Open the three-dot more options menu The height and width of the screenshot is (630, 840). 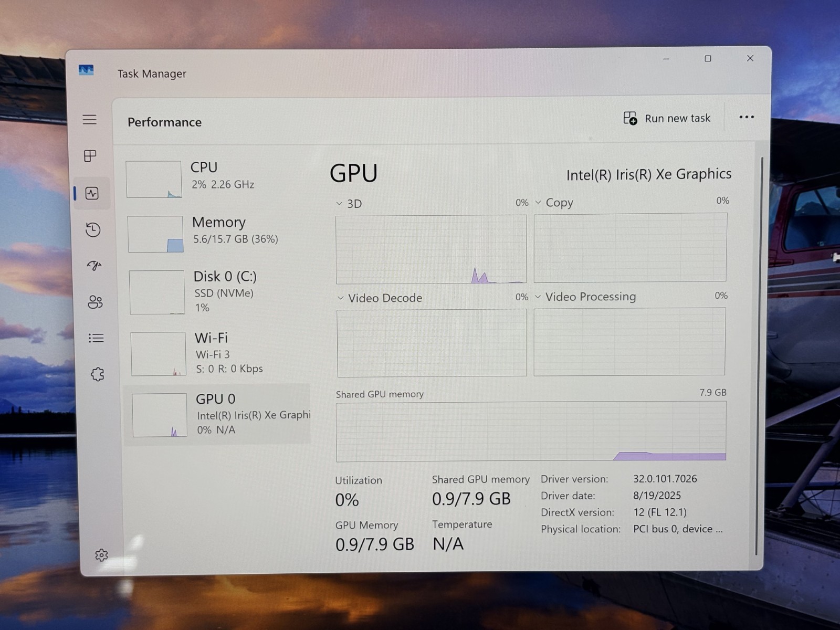(x=747, y=117)
